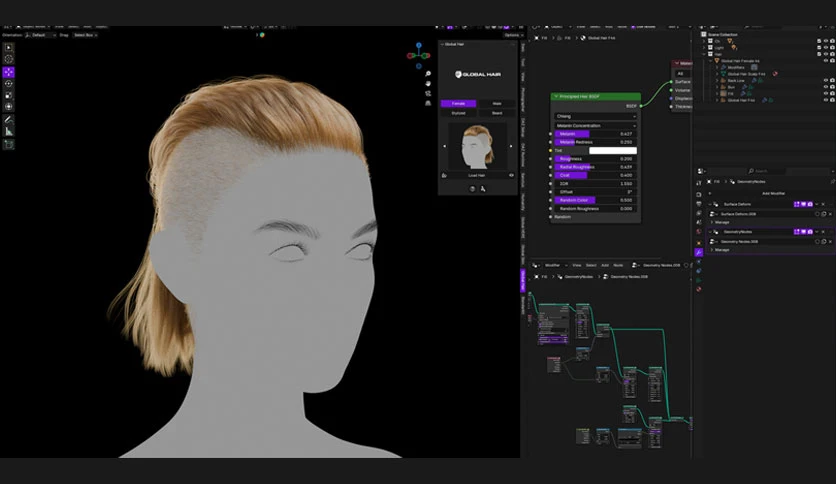The width and height of the screenshot is (836, 484).
Task: Open the white Tint color swatch
Action: click(x=613, y=150)
